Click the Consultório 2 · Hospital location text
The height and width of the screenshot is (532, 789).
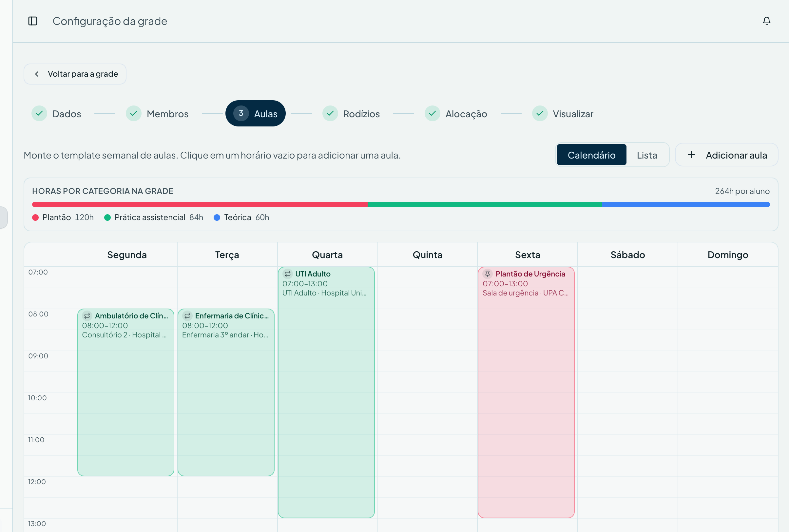point(125,335)
